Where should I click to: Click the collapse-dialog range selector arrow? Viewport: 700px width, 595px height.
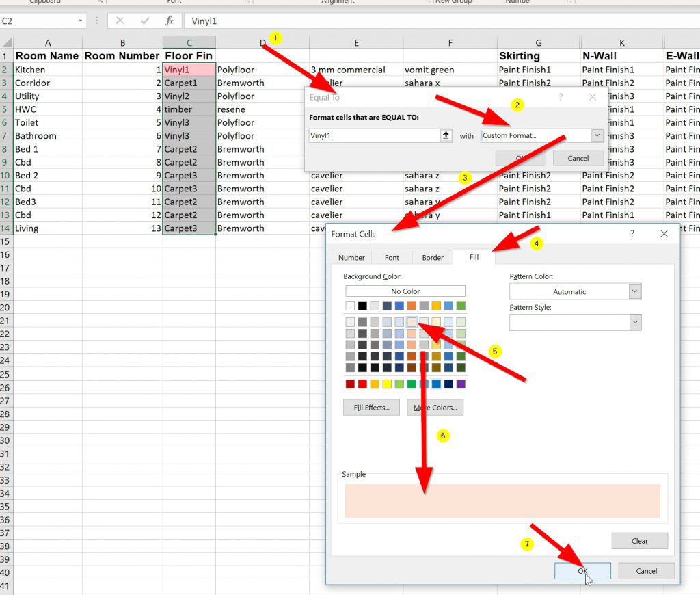tap(446, 135)
